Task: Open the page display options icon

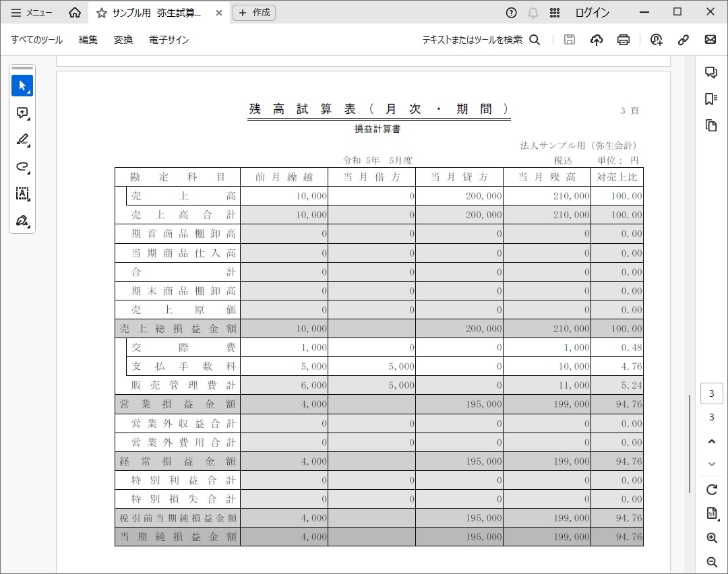Action: tap(712, 513)
